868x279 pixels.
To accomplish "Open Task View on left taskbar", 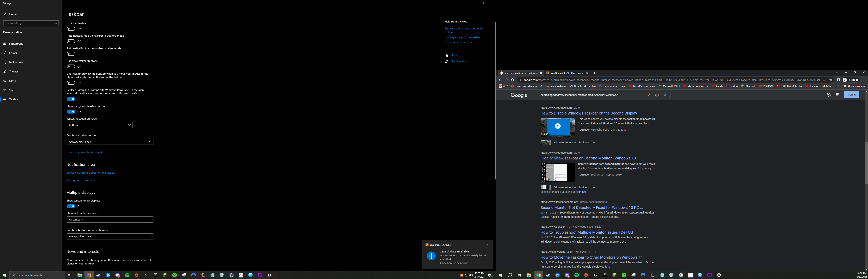I will [70, 275].
